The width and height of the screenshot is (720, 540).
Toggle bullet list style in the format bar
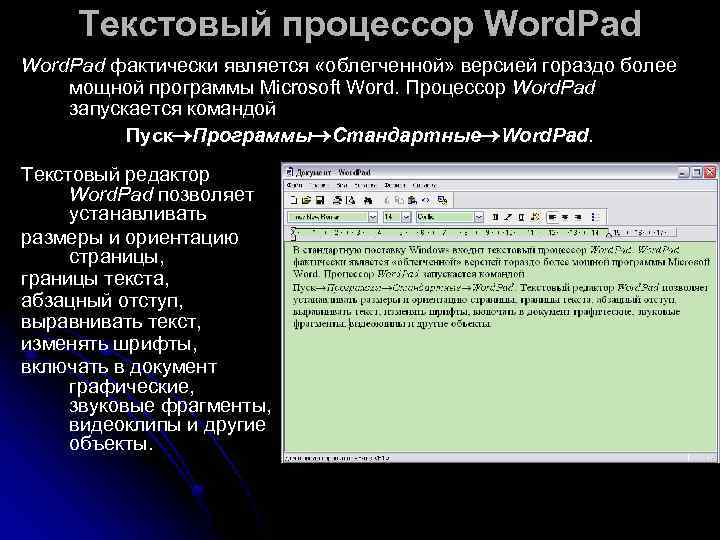[595, 217]
